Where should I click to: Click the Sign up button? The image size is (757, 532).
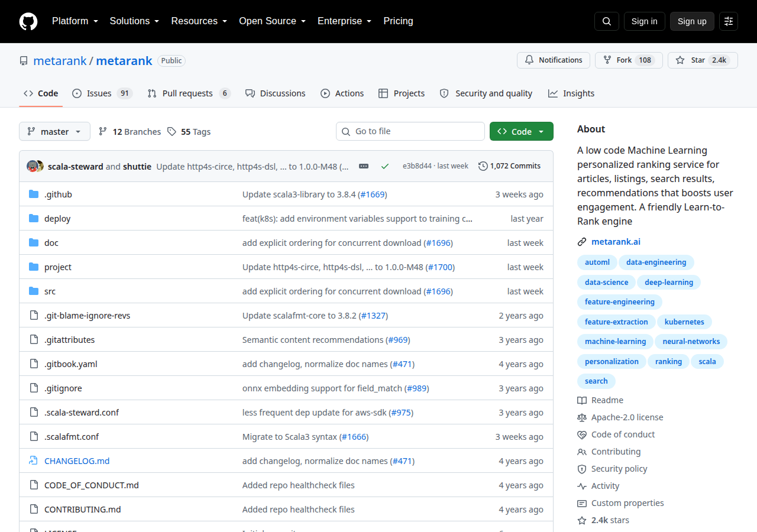point(692,21)
